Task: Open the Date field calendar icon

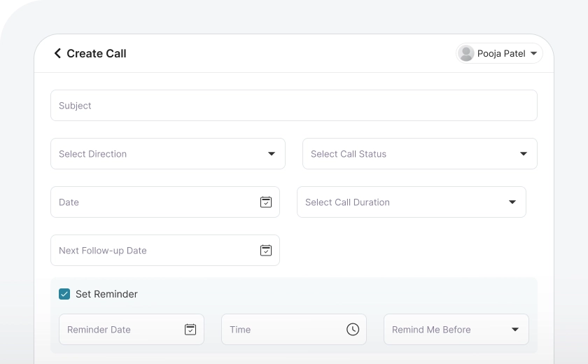Action: point(266,202)
